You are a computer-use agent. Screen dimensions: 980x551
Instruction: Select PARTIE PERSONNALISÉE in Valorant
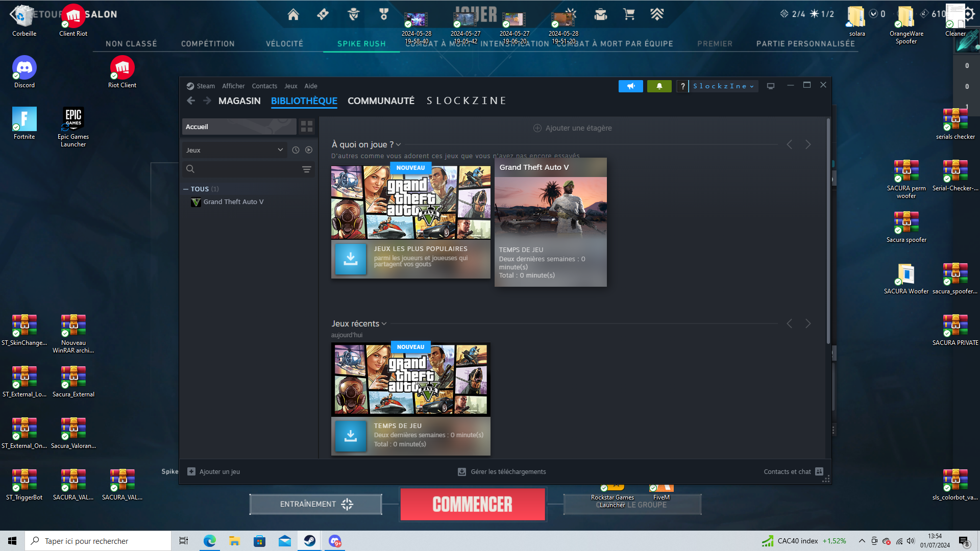coord(805,44)
